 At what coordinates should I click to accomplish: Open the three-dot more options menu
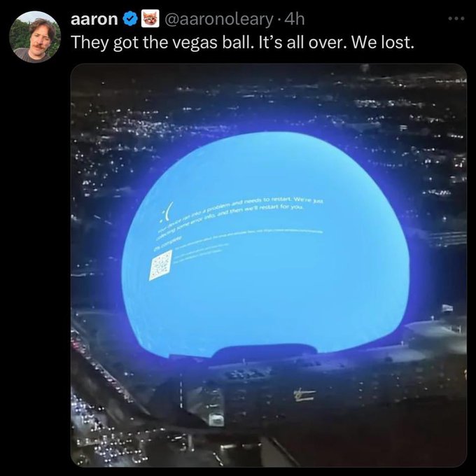pos(456,18)
